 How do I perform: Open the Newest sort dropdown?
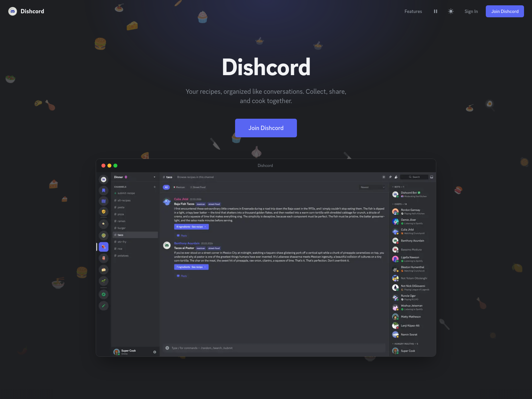[372, 187]
